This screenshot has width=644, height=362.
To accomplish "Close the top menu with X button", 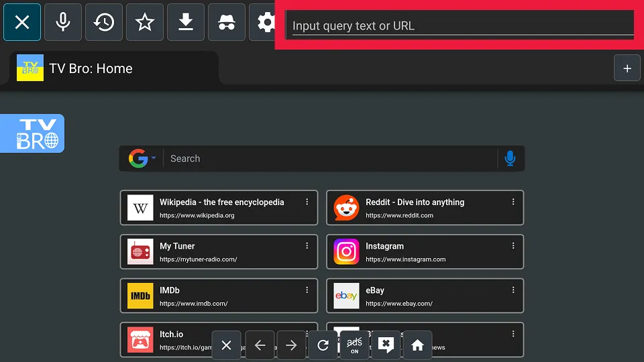I will 22,22.
